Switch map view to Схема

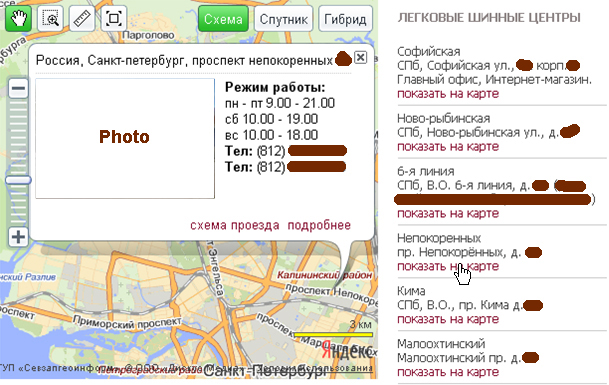(223, 19)
